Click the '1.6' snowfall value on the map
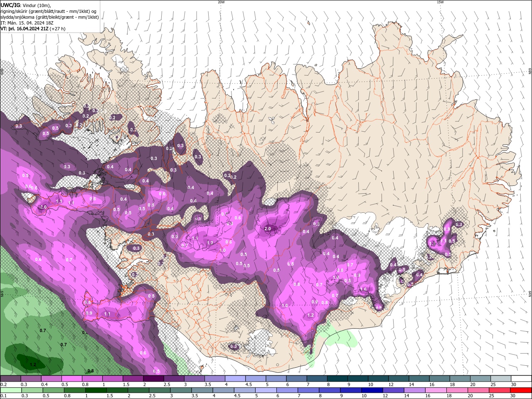 click(364, 289)
